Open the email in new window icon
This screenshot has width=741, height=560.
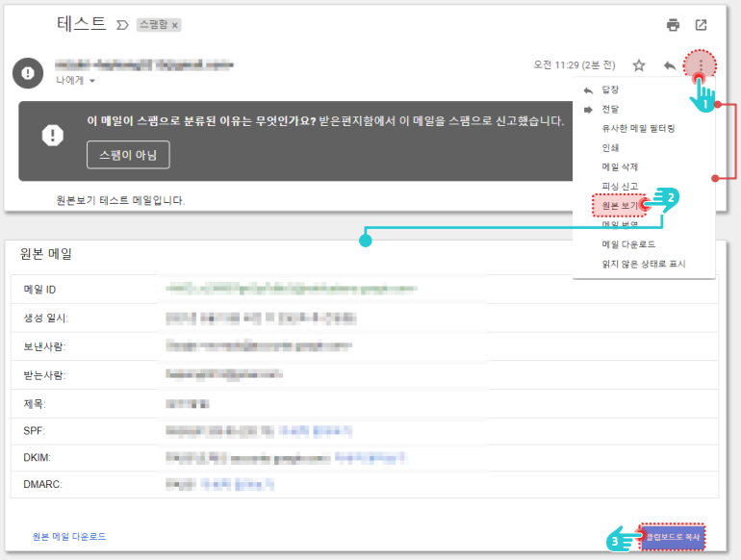click(702, 25)
